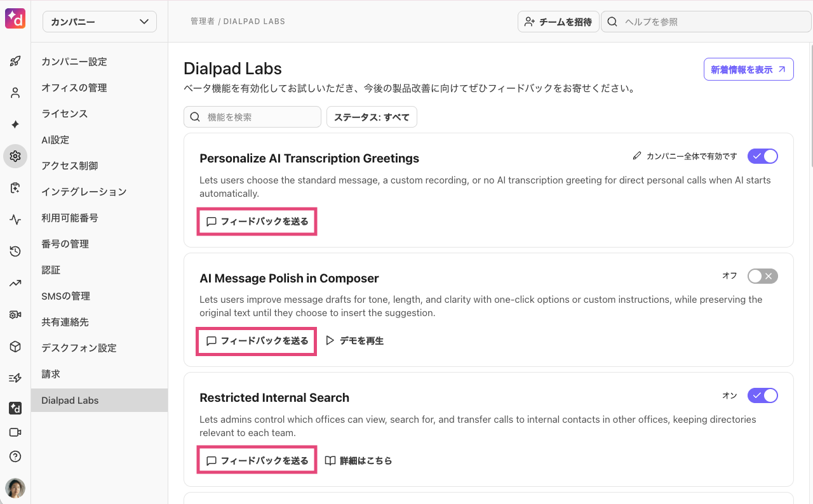
Task: Open アクセス制御 in sidebar
Action: pos(99,166)
